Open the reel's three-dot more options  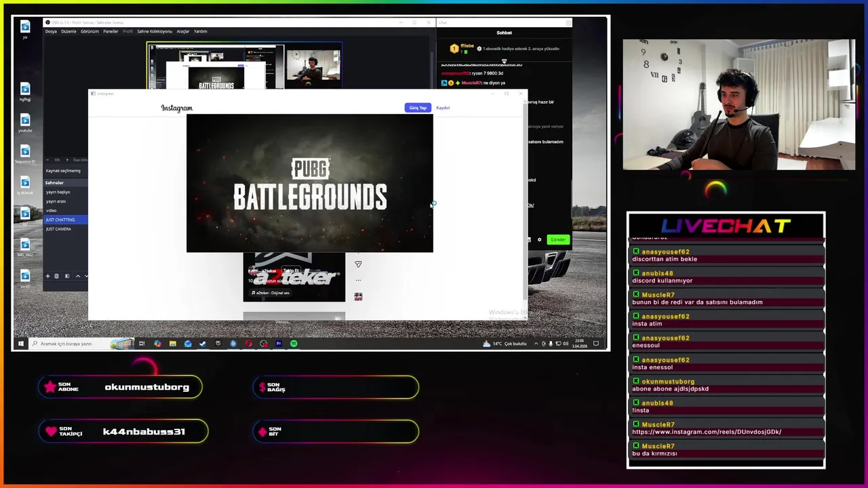[358, 280]
